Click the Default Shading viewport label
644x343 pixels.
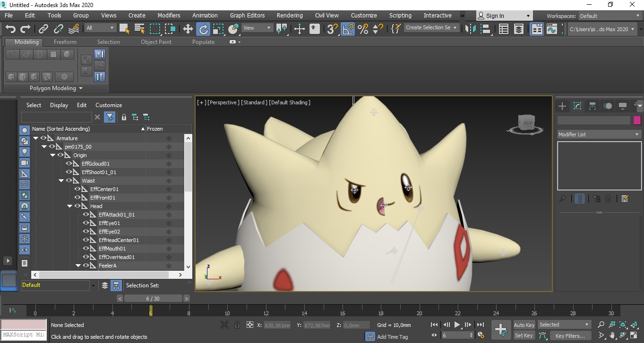coord(290,102)
